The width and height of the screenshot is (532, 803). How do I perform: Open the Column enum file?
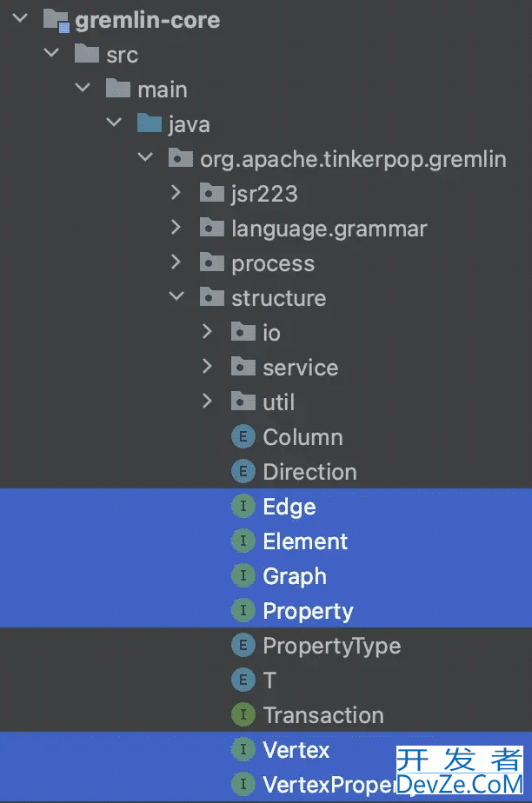click(x=303, y=437)
